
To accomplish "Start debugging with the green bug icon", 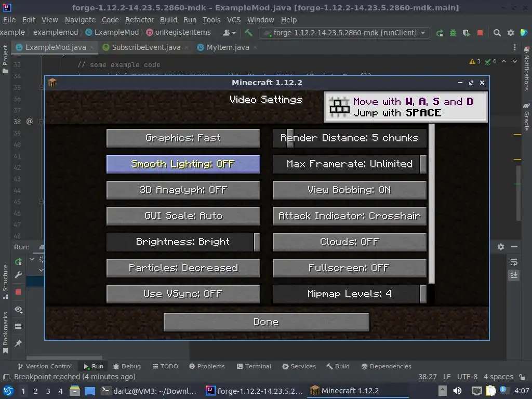I will (453, 33).
